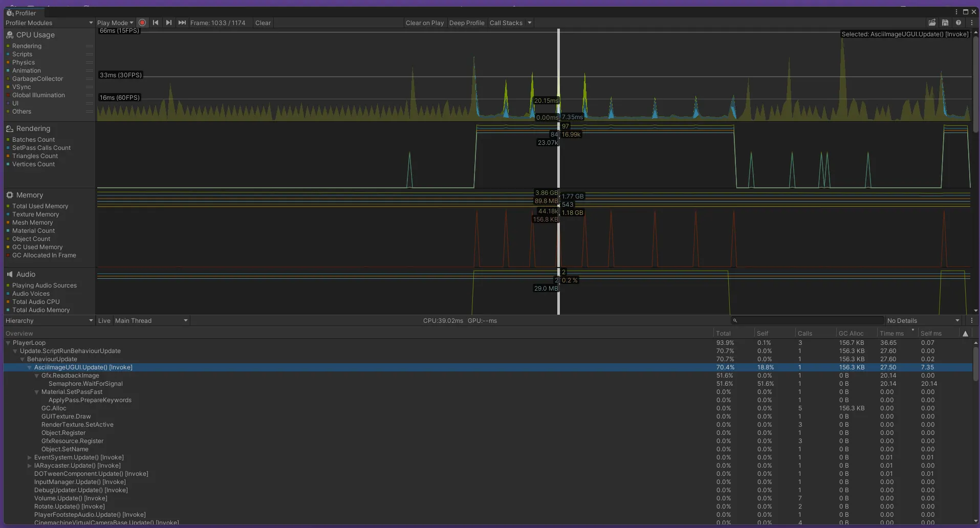Sort by the Calls column header

click(x=816, y=334)
